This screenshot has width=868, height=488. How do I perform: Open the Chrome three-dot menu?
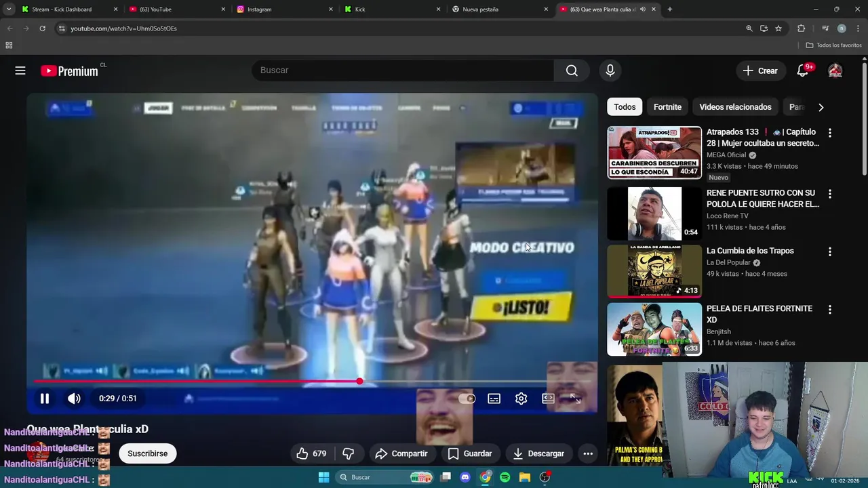point(858,28)
